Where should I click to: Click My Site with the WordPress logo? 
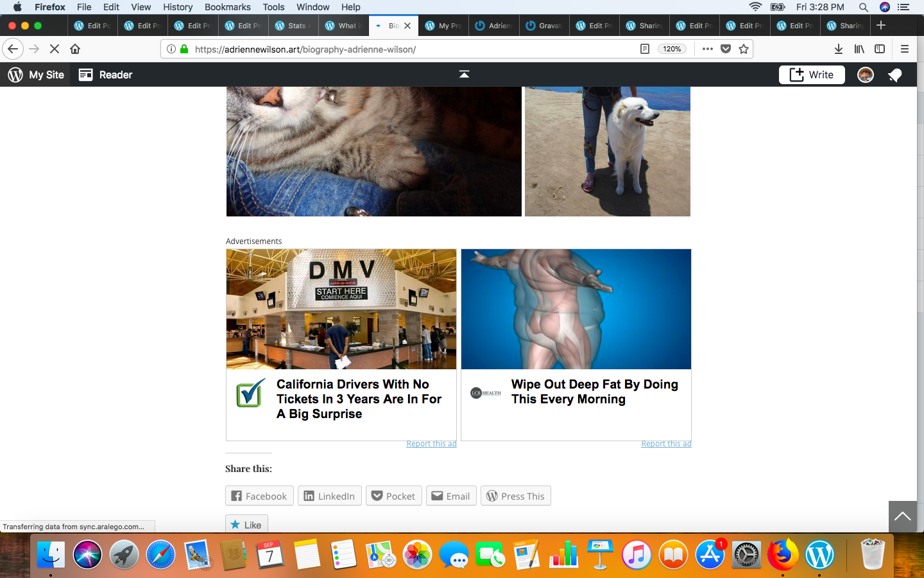coord(36,74)
